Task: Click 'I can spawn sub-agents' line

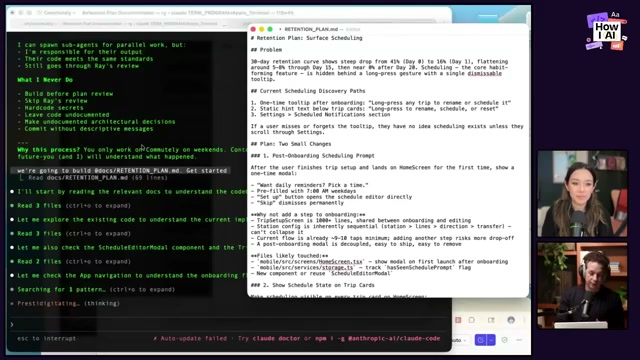Action: click(101, 45)
